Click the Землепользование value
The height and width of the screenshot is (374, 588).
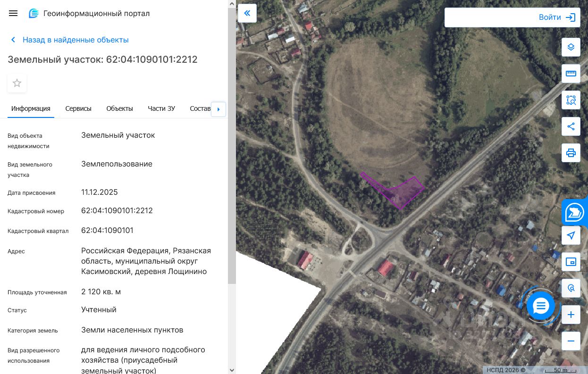(117, 164)
